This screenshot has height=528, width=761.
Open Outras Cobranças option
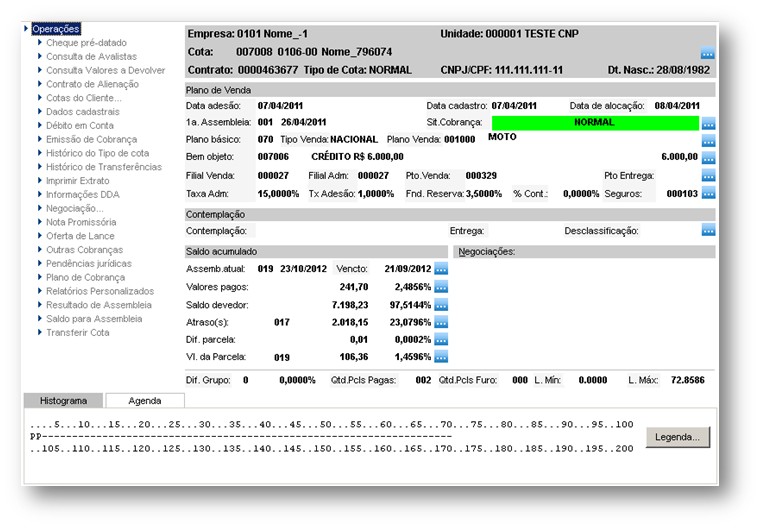point(84,250)
